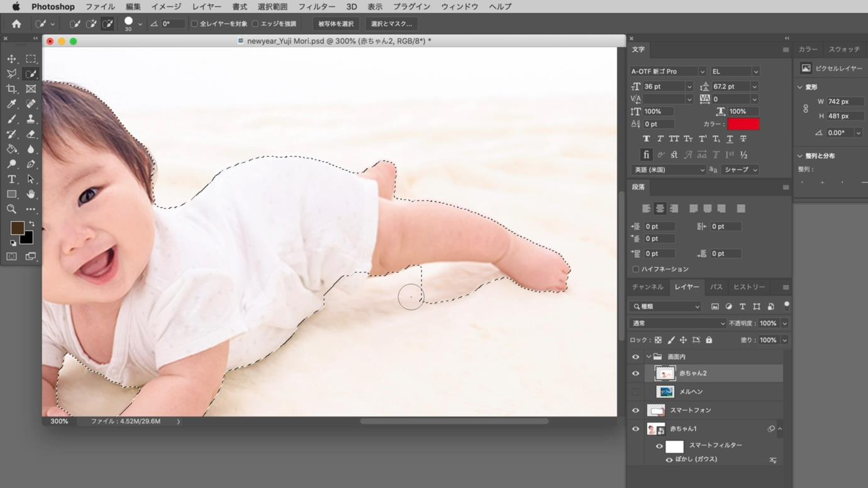Enable 全レイヤーを対象 checkbox

[x=194, y=24]
